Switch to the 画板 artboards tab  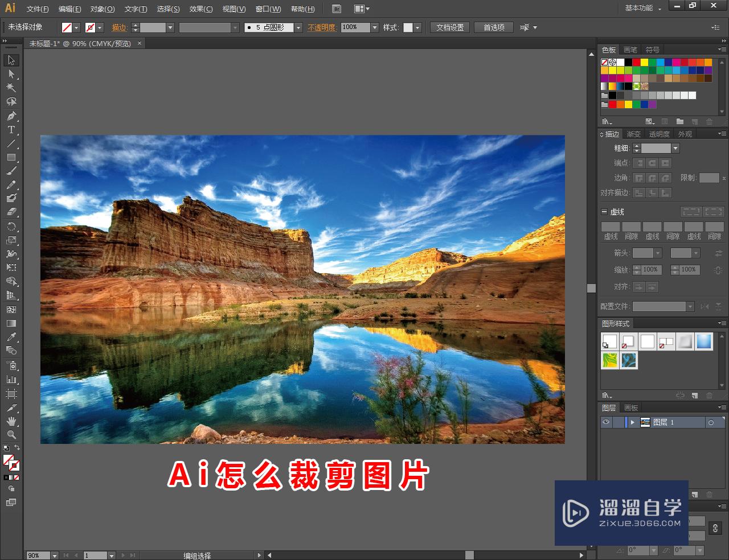click(x=631, y=407)
